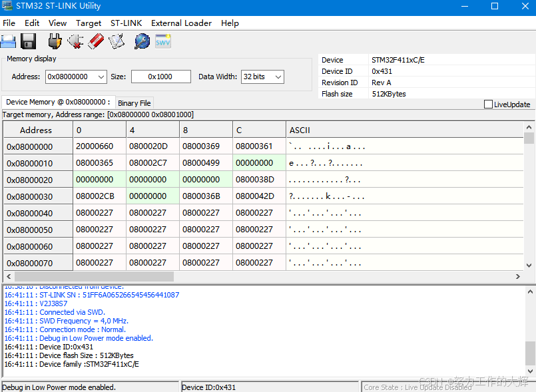Click the STM32F411xC/E device value

pos(398,60)
